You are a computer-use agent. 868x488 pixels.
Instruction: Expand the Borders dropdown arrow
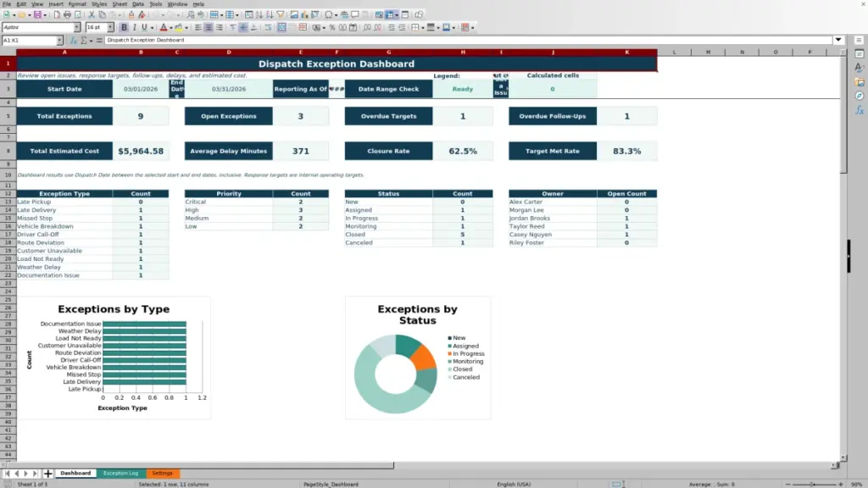point(423,28)
